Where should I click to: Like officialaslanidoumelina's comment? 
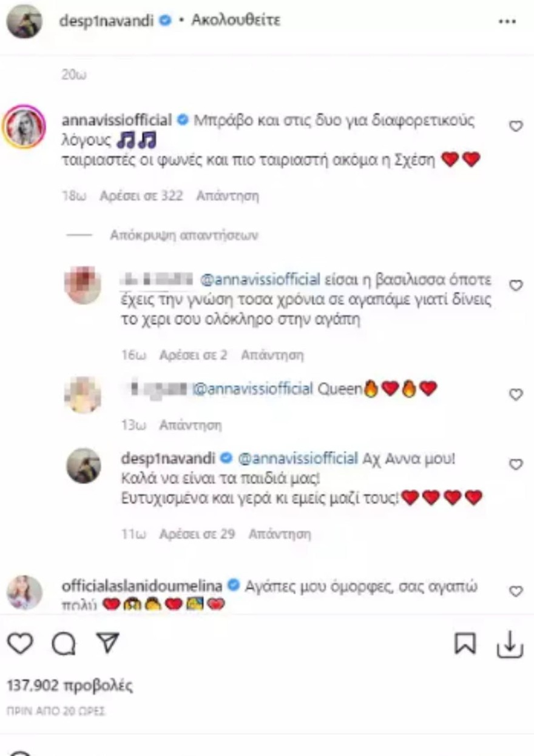tap(516, 591)
